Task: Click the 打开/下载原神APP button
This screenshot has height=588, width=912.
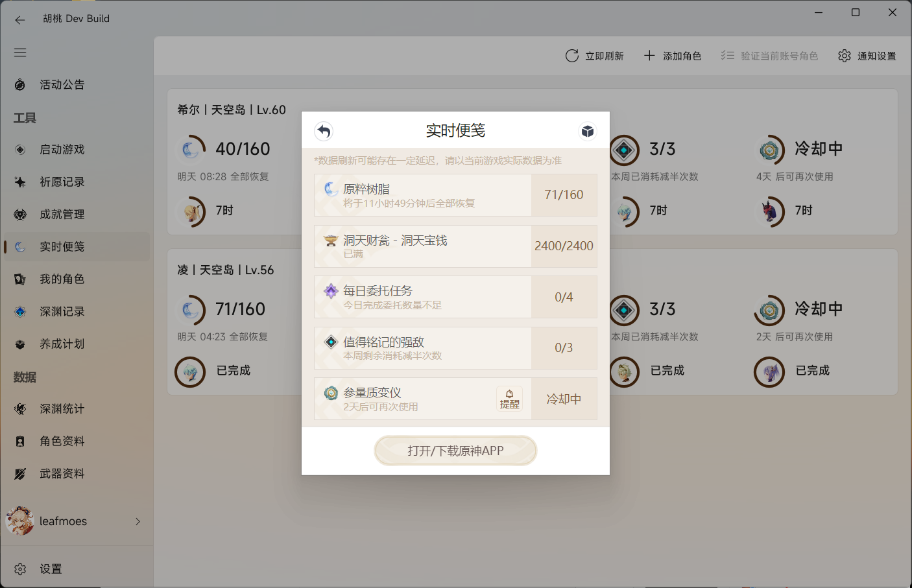Action: 455,450
